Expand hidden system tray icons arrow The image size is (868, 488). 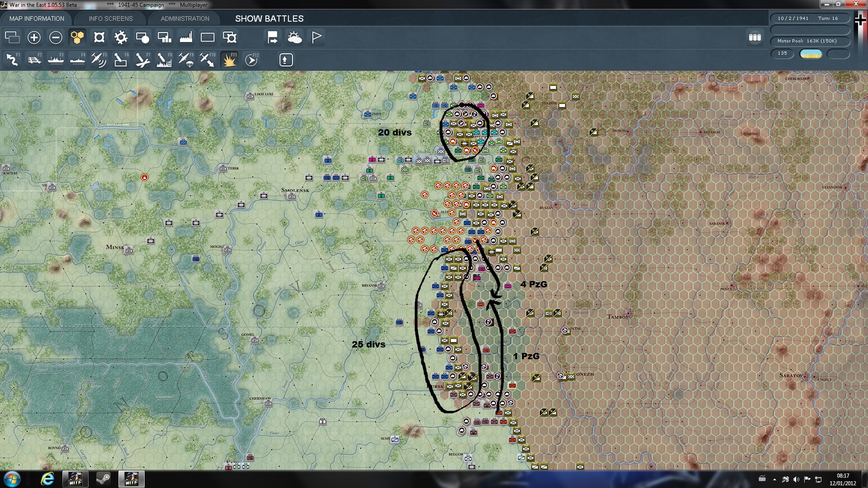774,479
